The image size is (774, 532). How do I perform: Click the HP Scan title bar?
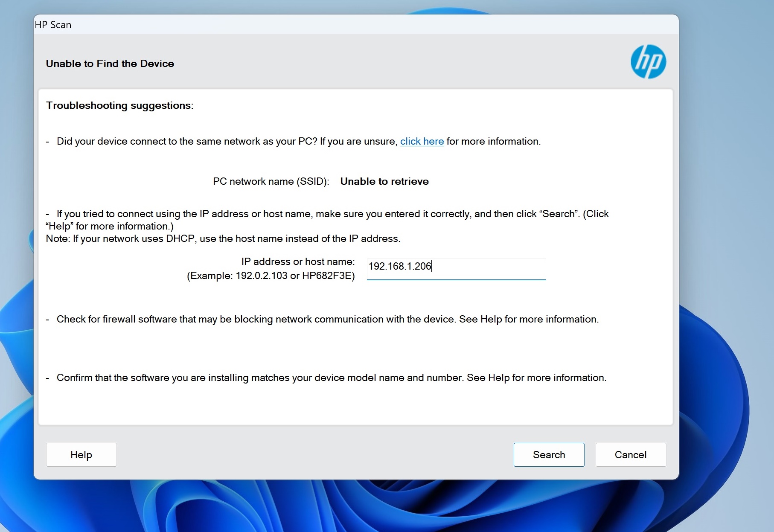(x=53, y=24)
